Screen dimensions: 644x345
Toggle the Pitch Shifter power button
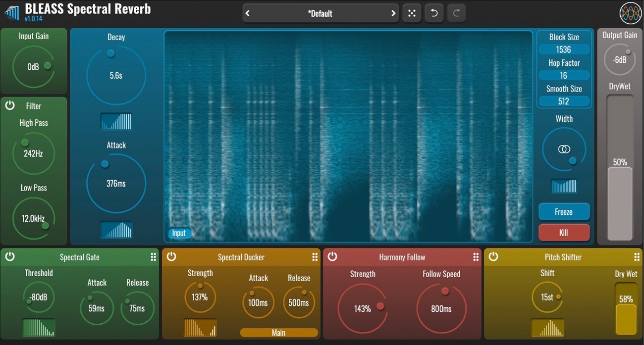(x=493, y=256)
